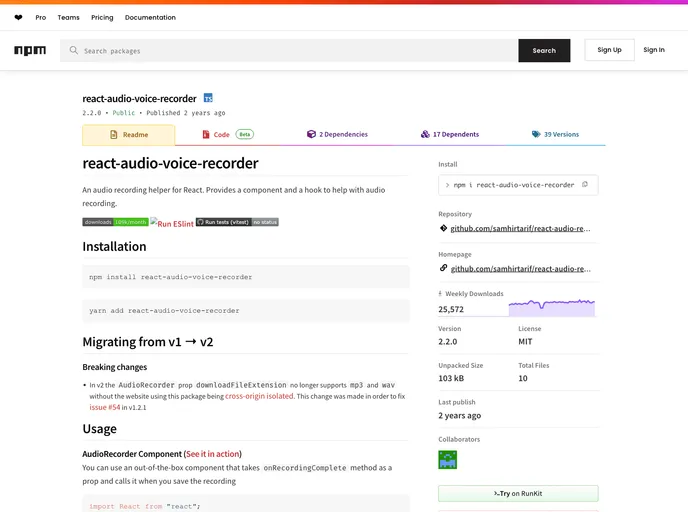688x512 pixels.
Task: View the 17 Dependents tab
Action: coord(450,134)
